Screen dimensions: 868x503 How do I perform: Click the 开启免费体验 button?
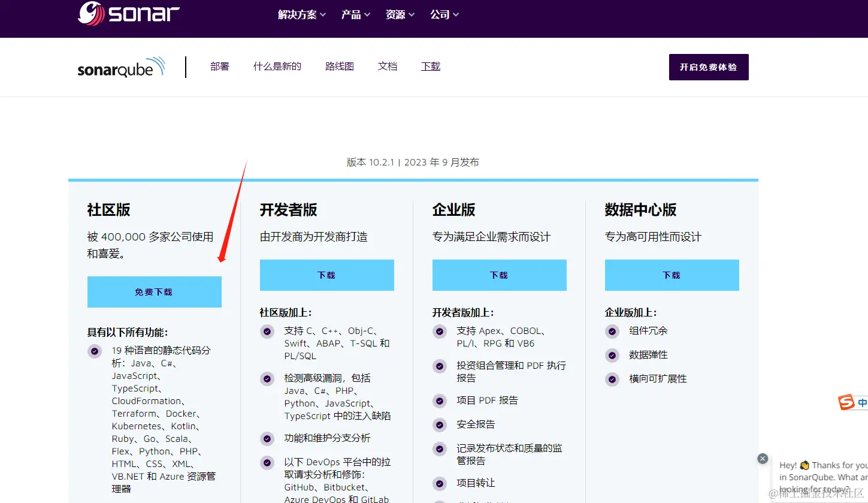coord(709,67)
